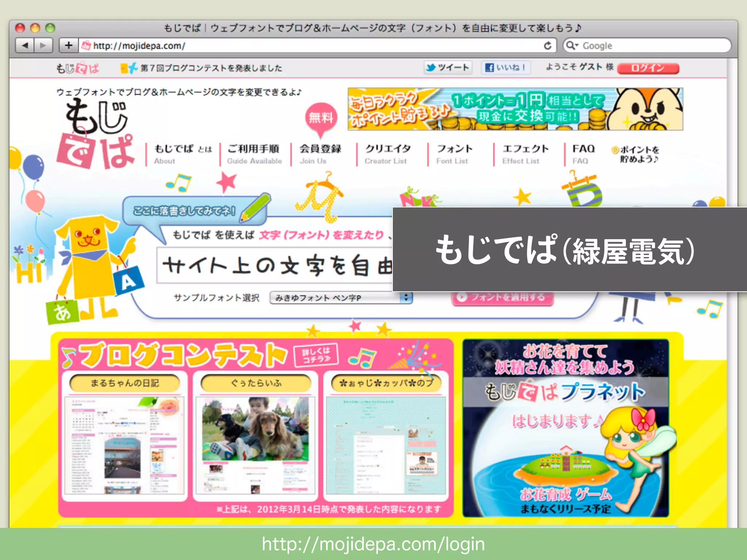The image size is (747, 560).
Task: Open the ぐぅたらいふ dog photo thumbnail
Action: [255, 446]
